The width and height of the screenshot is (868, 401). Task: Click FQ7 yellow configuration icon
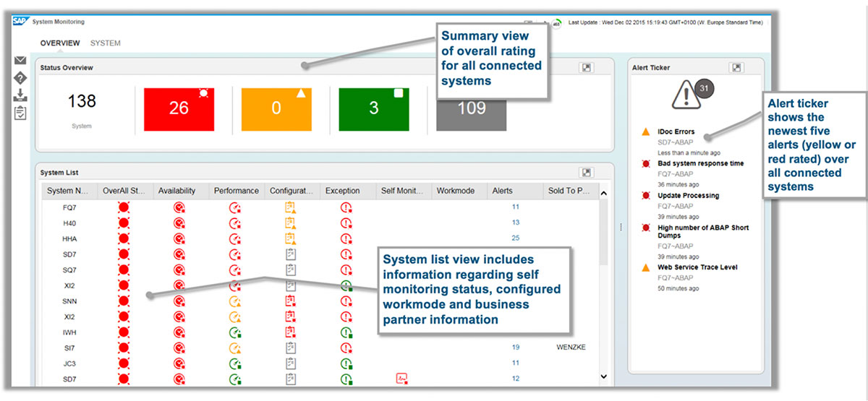tap(291, 207)
